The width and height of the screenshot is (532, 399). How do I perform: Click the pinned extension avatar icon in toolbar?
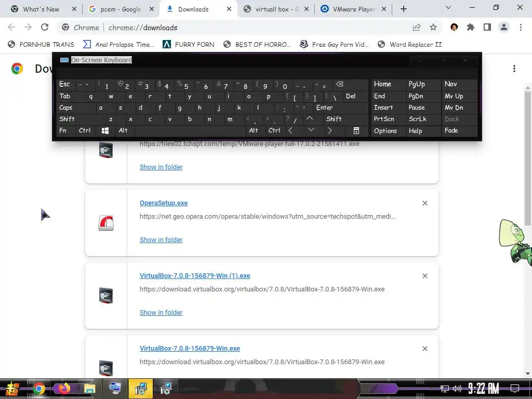tap(454, 27)
